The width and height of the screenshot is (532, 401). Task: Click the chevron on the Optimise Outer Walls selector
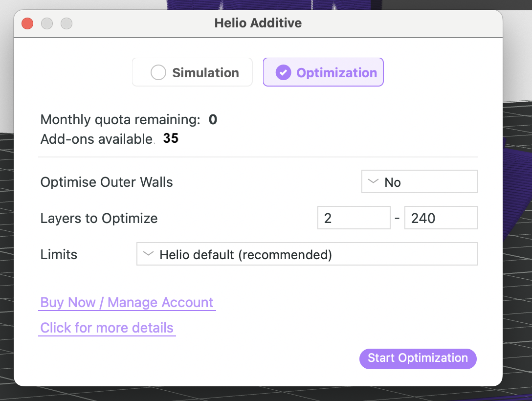pyautogui.click(x=372, y=181)
